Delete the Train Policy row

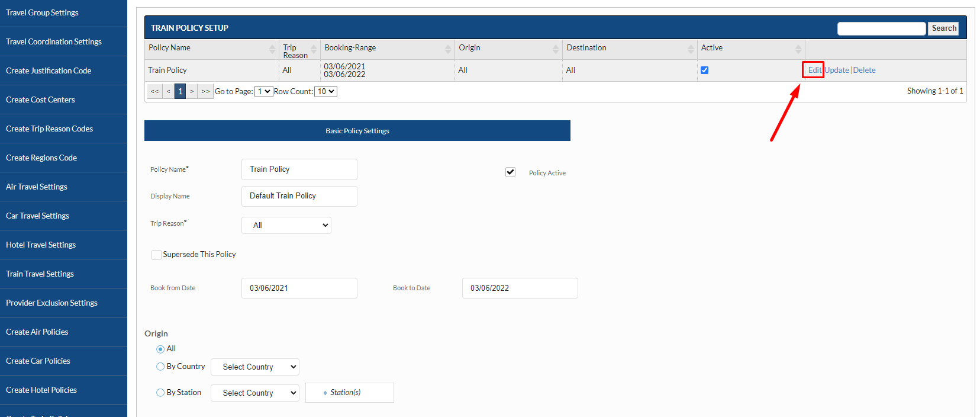pyautogui.click(x=864, y=70)
